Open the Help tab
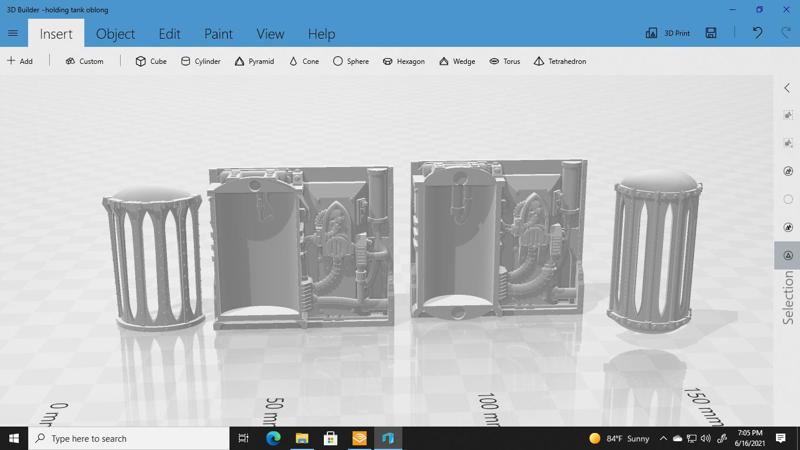The height and width of the screenshot is (450, 800). click(x=321, y=34)
